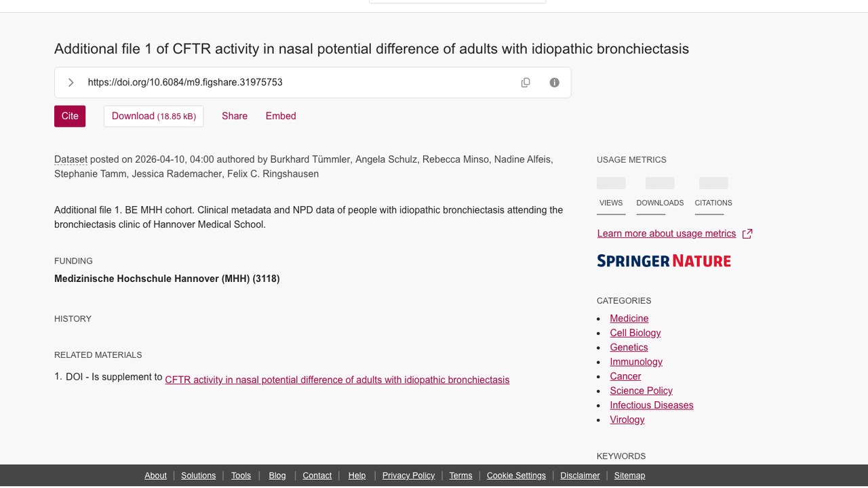Click the Cite button
The width and height of the screenshot is (868, 488).
[70, 116]
